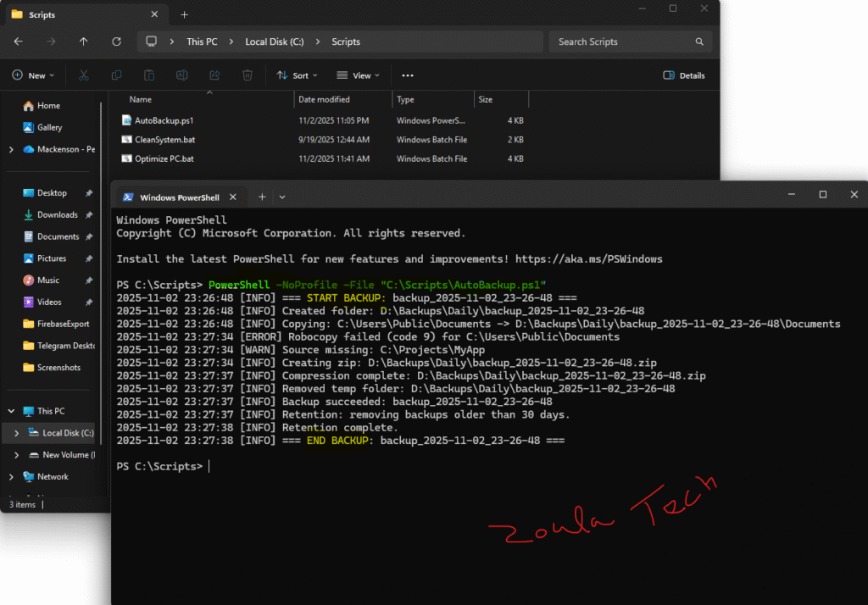Go up one folder level arrow
The image size is (868, 605).
[83, 42]
